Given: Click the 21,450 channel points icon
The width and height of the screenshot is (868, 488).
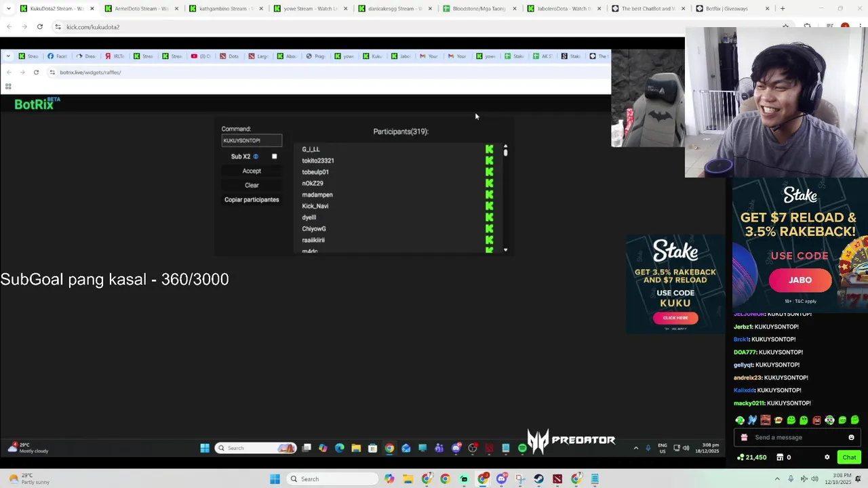Looking at the screenshot, I should click(x=741, y=457).
